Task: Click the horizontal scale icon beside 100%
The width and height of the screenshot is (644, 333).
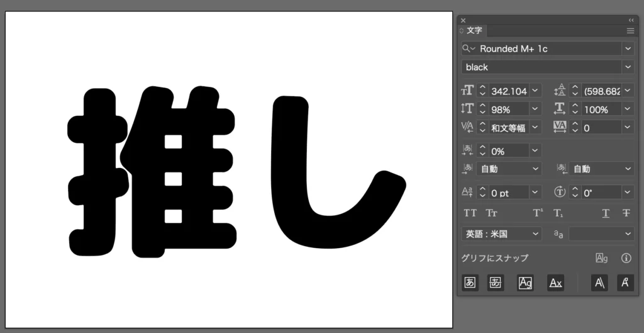Action: click(x=560, y=109)
